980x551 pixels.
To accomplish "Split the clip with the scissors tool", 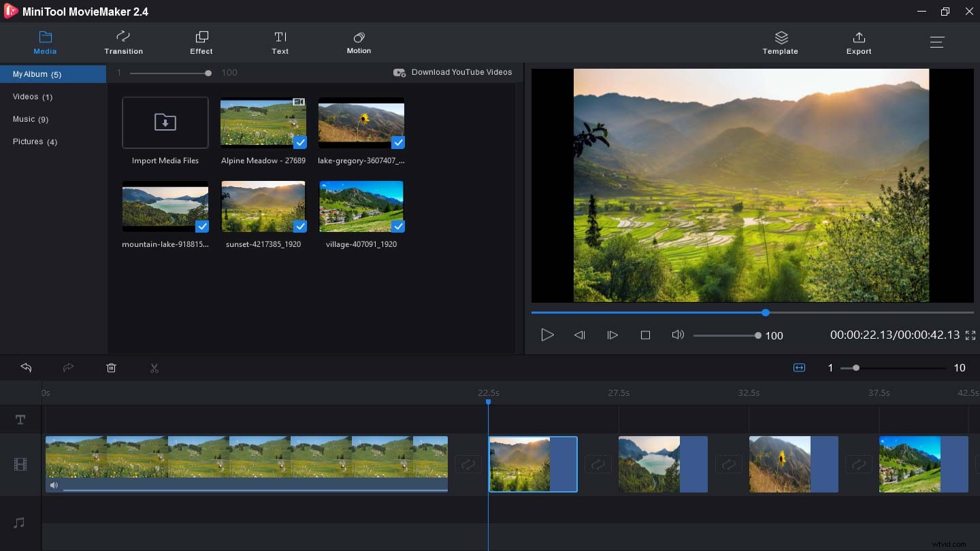I will pyautogui.click(x=154, y=367).
